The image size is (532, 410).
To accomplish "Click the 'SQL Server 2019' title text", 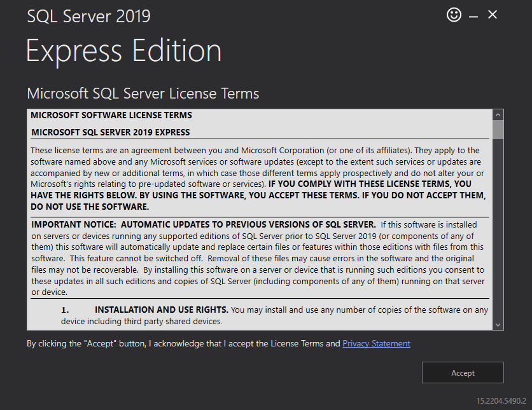I will pyautogui.click(x=88, y=17).
